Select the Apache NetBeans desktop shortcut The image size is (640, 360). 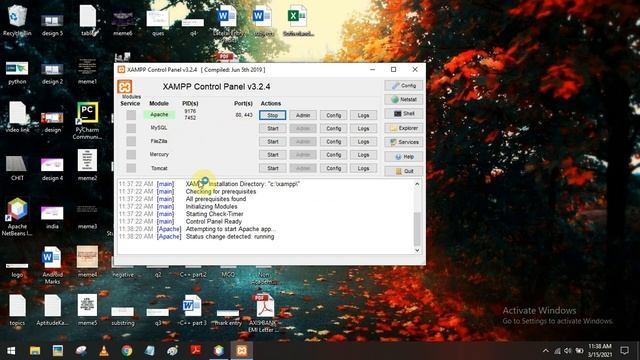17,217
